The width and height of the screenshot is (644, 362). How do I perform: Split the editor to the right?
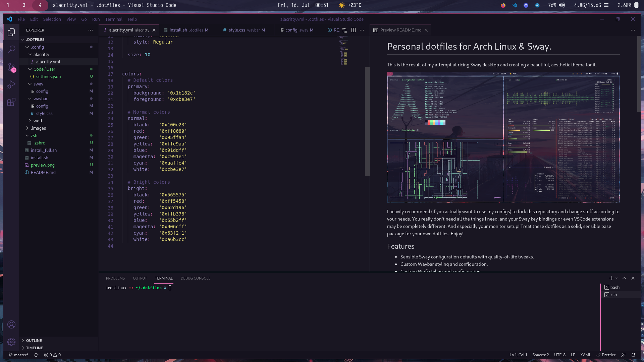(353, 30)
